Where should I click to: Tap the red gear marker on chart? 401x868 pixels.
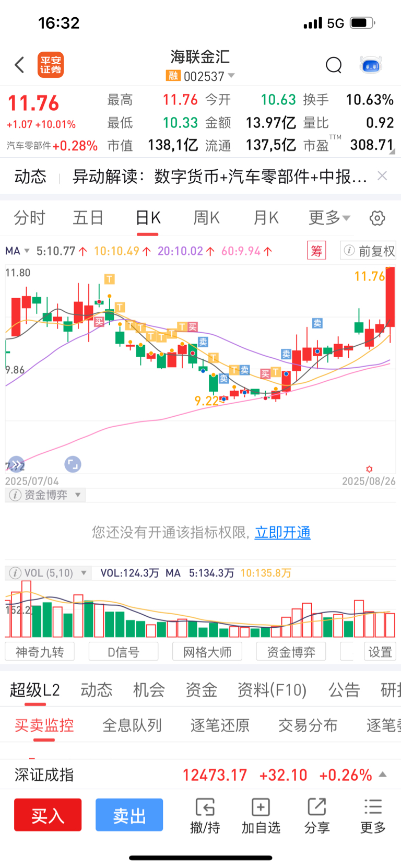click(x=369, y=469)
